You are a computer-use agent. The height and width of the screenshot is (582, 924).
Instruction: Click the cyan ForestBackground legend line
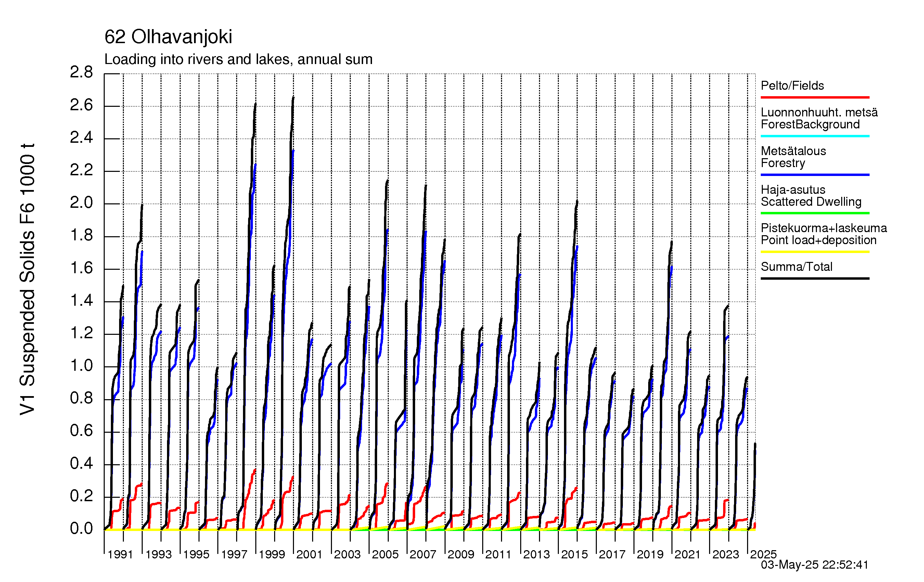tap(814, 136)
